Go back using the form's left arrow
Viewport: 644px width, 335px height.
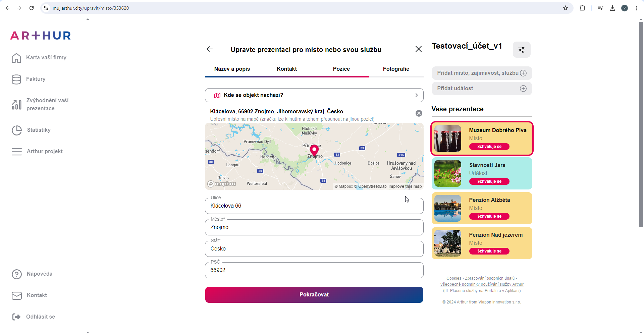(210, 49)
